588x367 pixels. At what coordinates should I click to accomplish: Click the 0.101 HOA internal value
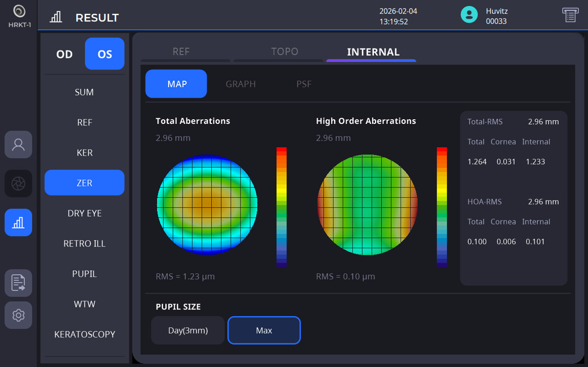(535, 242)
